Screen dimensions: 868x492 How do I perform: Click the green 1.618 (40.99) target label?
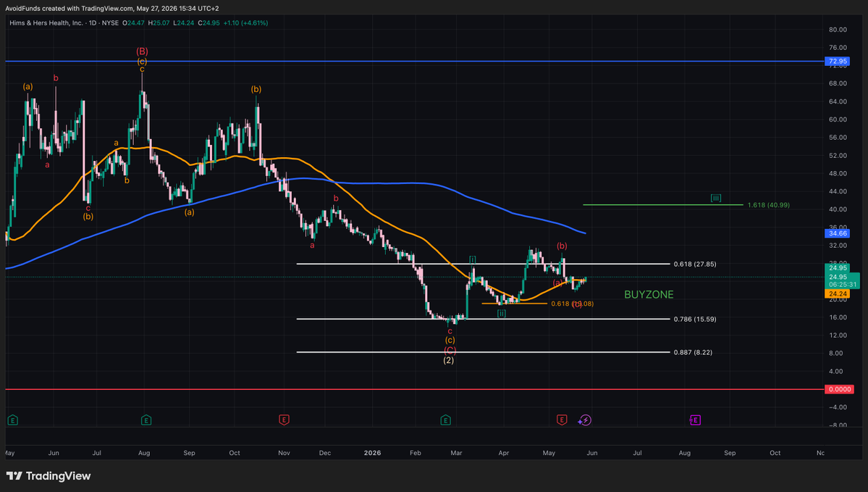coord(768,205)
